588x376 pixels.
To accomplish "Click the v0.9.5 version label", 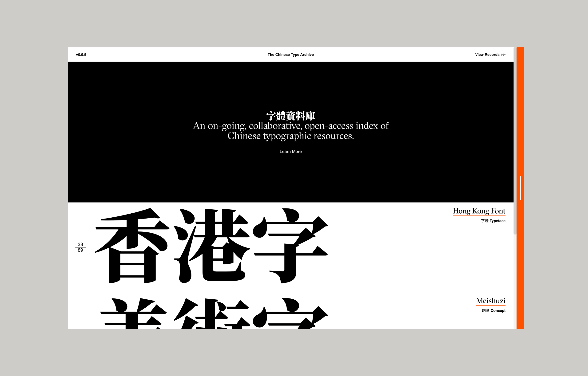I will (x=81, y=55).
